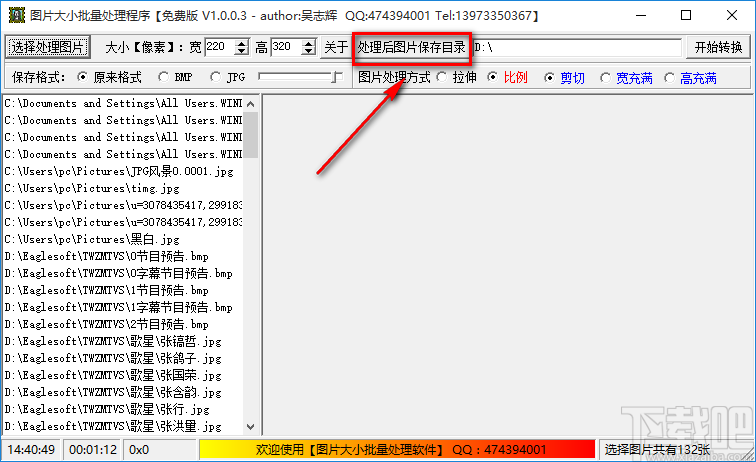
Task: Select list row C:\Users\pc\Pictures\timg.jpg
Action: coord(123,188)
